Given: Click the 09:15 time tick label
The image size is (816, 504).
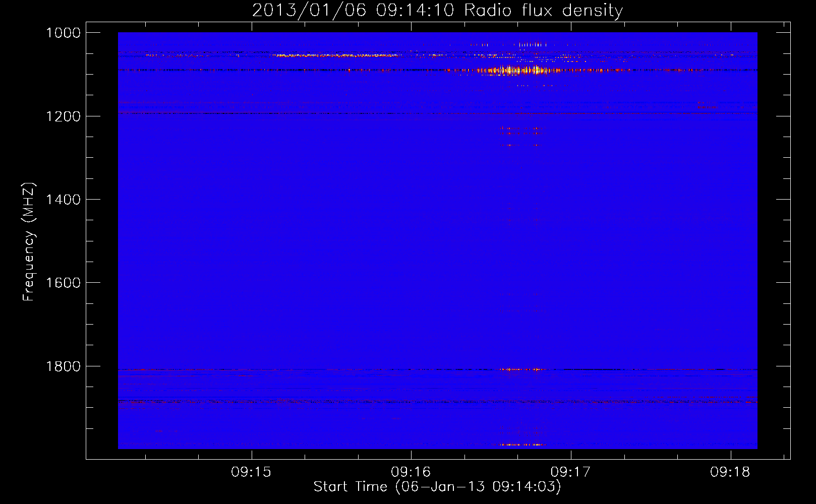Looking at the screenshot, I should coord(251,472).
